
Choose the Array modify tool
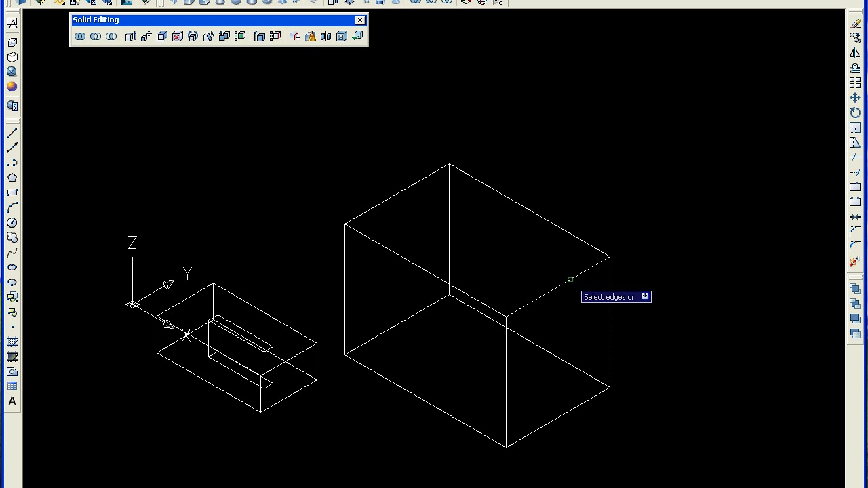pyautogui.click(x=855, y=83)
